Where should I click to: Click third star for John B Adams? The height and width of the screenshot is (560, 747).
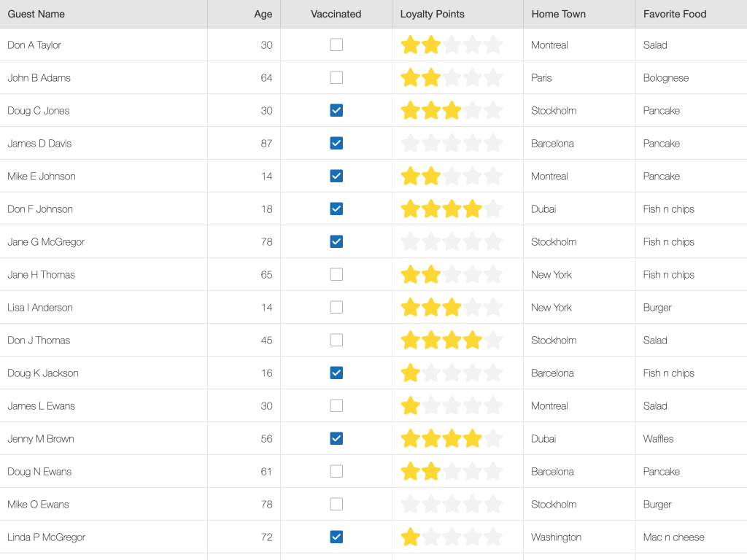point(452,78)
